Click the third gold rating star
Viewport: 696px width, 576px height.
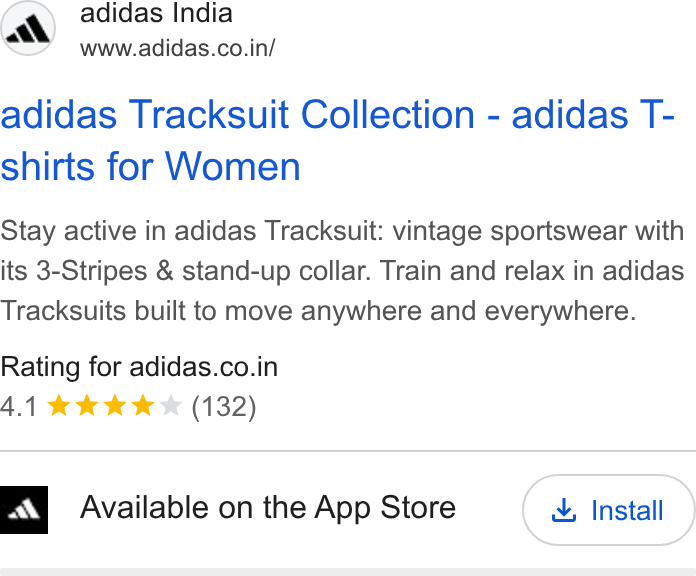tap(115, 406)
